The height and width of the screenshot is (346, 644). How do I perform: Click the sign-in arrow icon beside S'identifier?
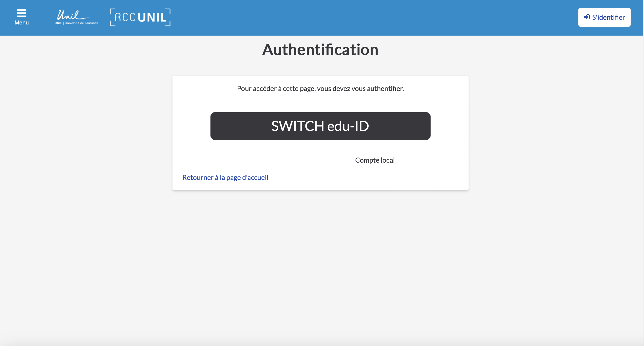tap(587, 17)
